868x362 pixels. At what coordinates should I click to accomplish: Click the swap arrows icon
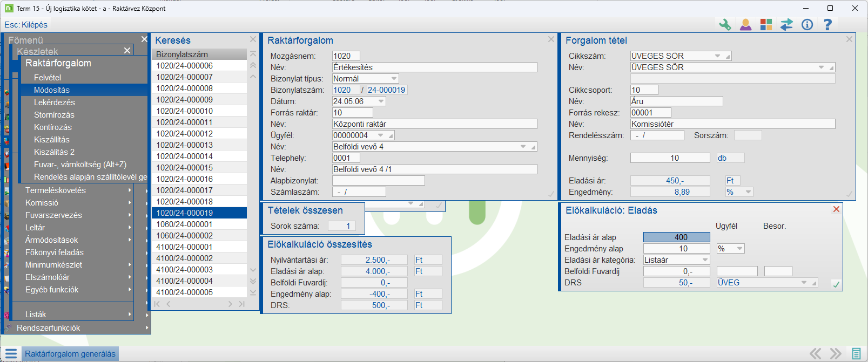[786, 24]
